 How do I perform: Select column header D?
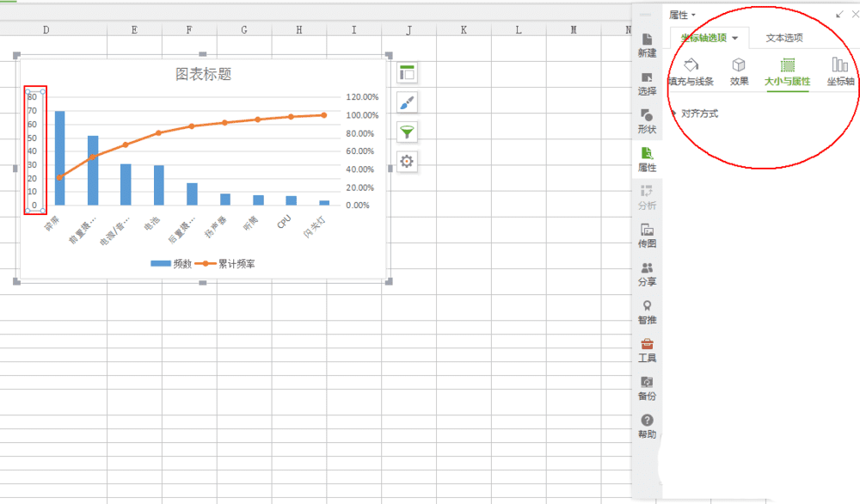coord(46,29)
